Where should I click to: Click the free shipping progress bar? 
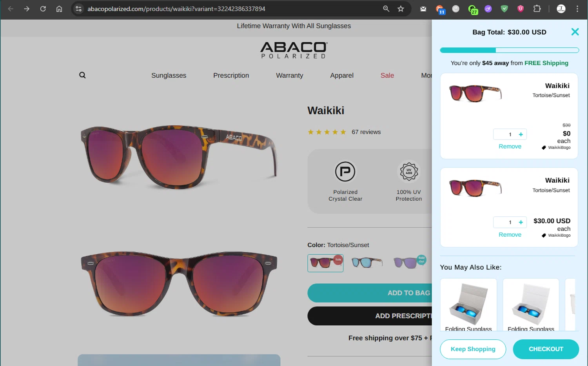click(x=509, y=50)
